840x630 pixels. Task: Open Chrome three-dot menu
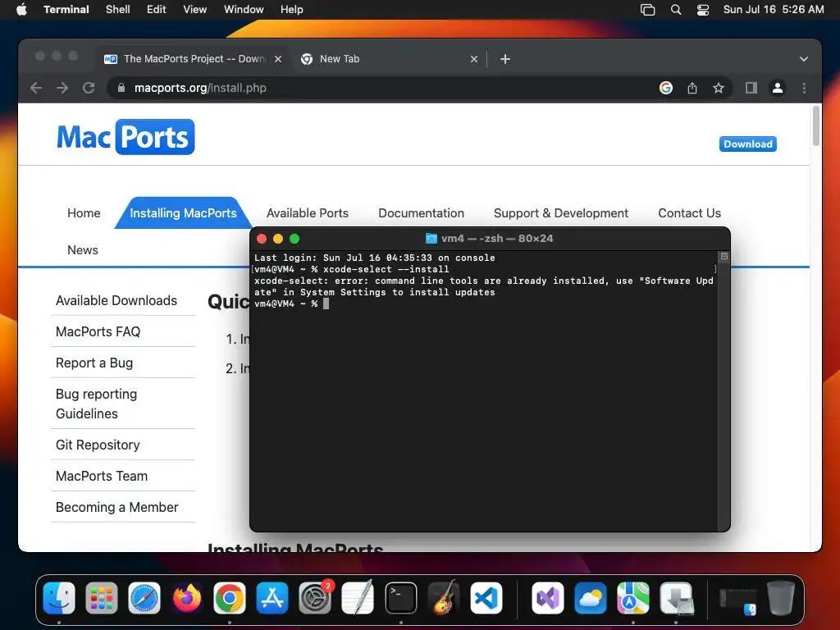[x=804, y=88]
